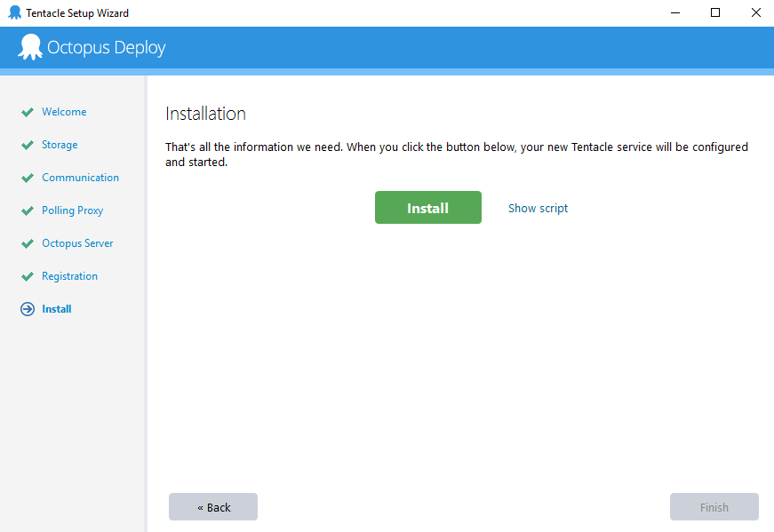Screen dimensions: 774x532
Task: Close the Tentacle Setup Wizard window
Action: (755, 12)
